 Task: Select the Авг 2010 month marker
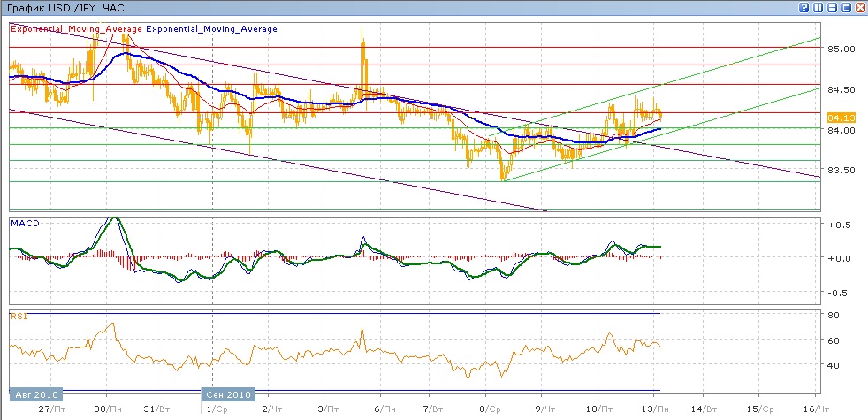pyautogui.click(x=34, y=394)
